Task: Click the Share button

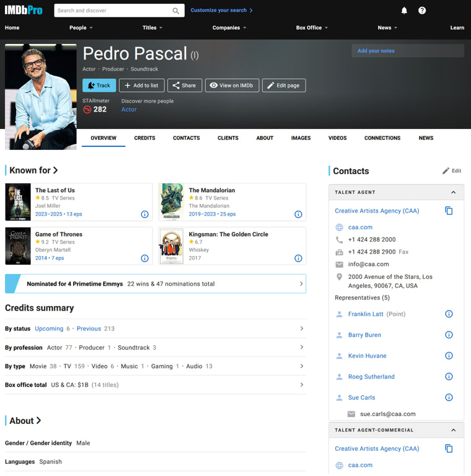Action: click(x=185, y=86)
